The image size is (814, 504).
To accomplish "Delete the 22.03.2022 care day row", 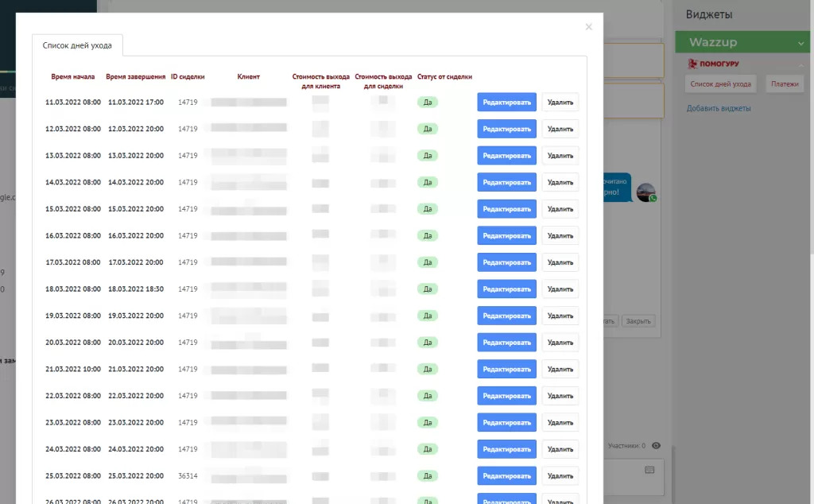I will pos(560,396).
